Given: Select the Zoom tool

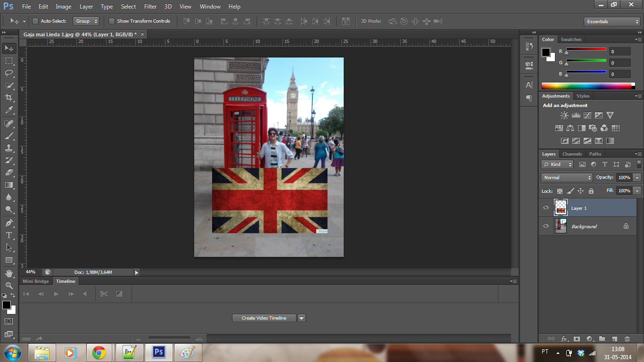Looking at the screenshot, I should [9, 286].
